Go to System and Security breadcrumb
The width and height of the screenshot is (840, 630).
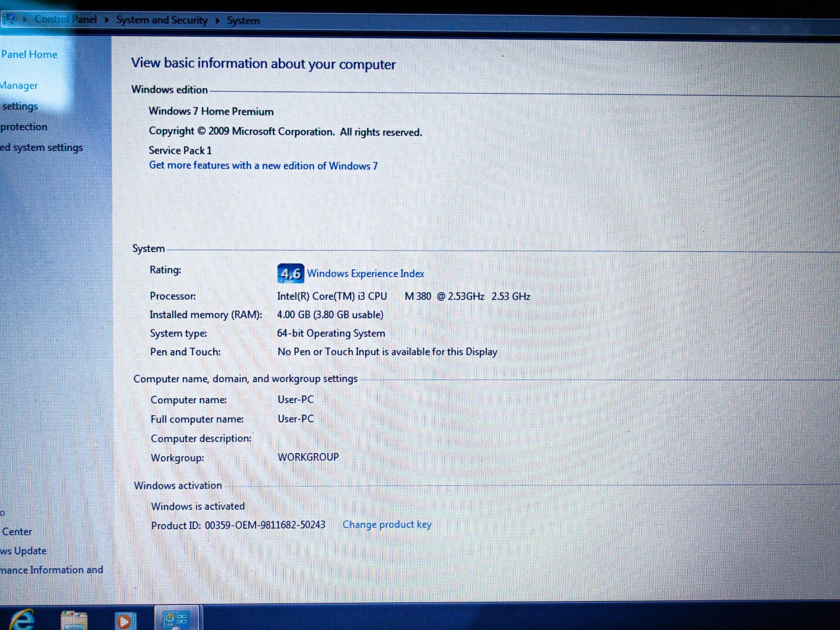click(x=162, y=20)
